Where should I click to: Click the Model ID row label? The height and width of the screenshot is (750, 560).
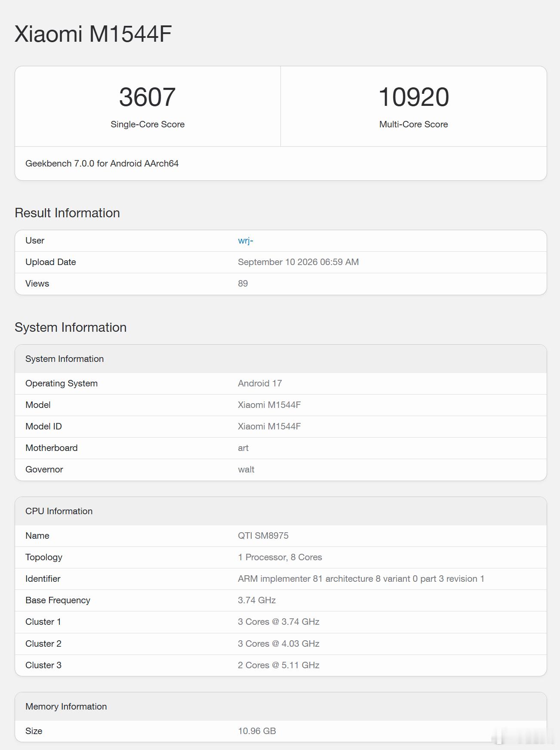point(43,426)
